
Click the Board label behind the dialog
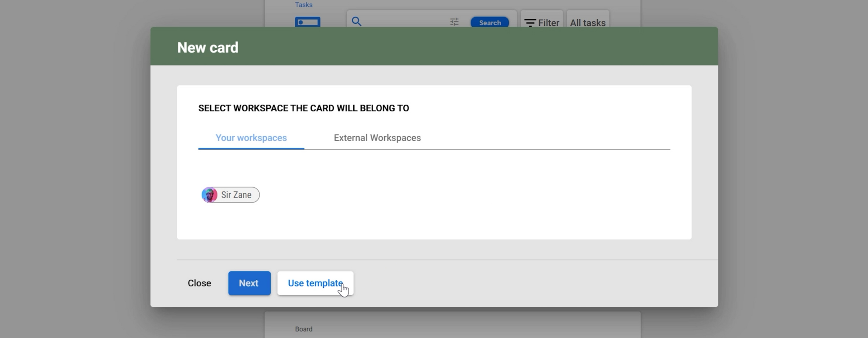[x=303, y=329]
